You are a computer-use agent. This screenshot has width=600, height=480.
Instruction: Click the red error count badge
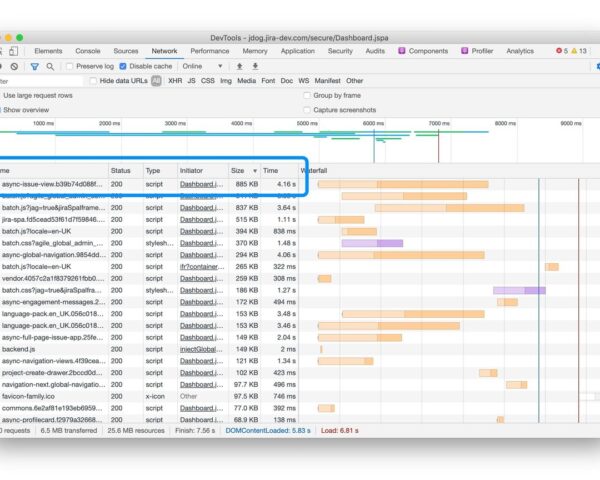point(562,50)
